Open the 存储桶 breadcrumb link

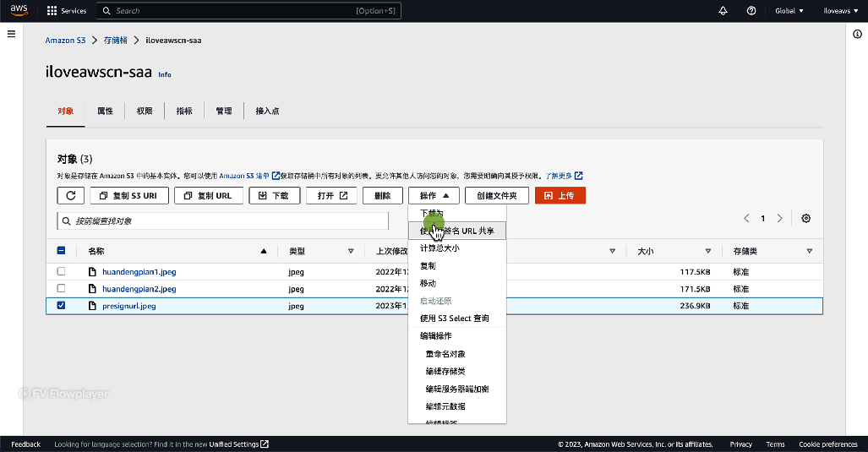[x=115, y=41]
